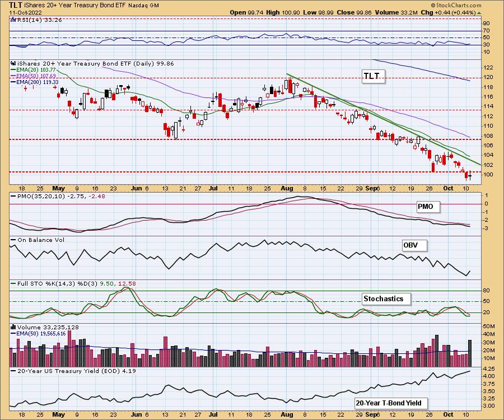The width and height of the screenshot is (504, 420).
Task: Click the iShares 20+ Year Treasury Bond ETF (Daily) title
Action: pyautogui.click(x=95, y=64)
